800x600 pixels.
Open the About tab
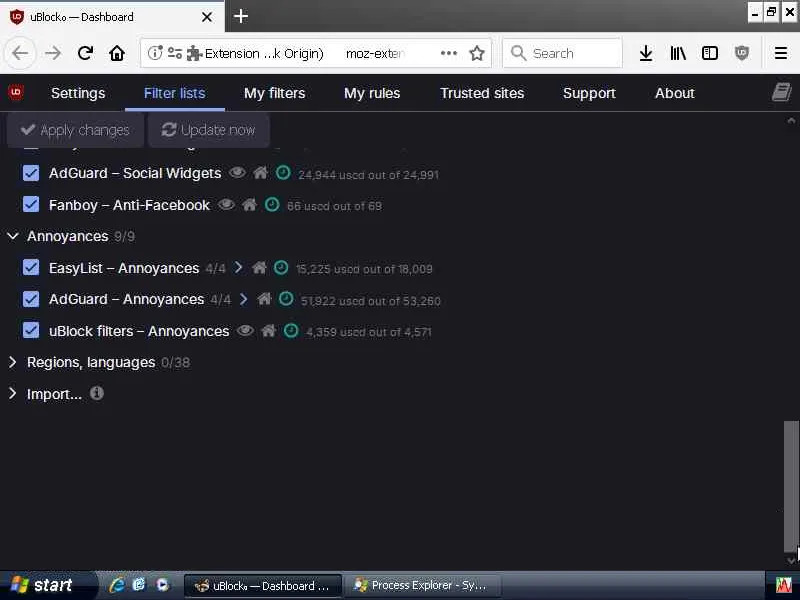[x=674, y=93]
